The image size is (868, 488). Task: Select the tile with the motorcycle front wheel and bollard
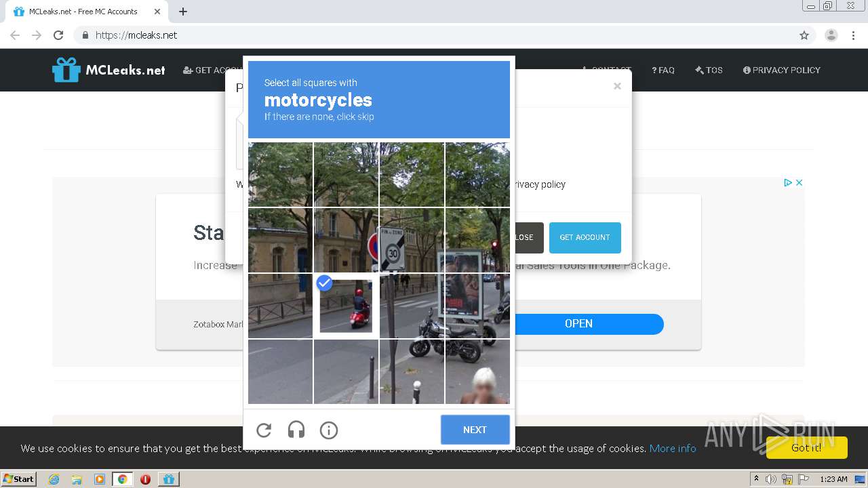click(412, 371)
